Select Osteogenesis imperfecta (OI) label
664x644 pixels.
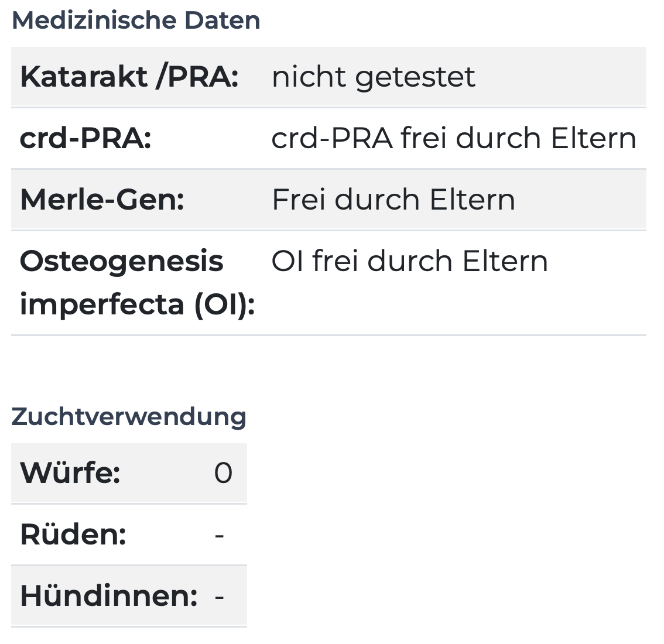click(137, 282)
